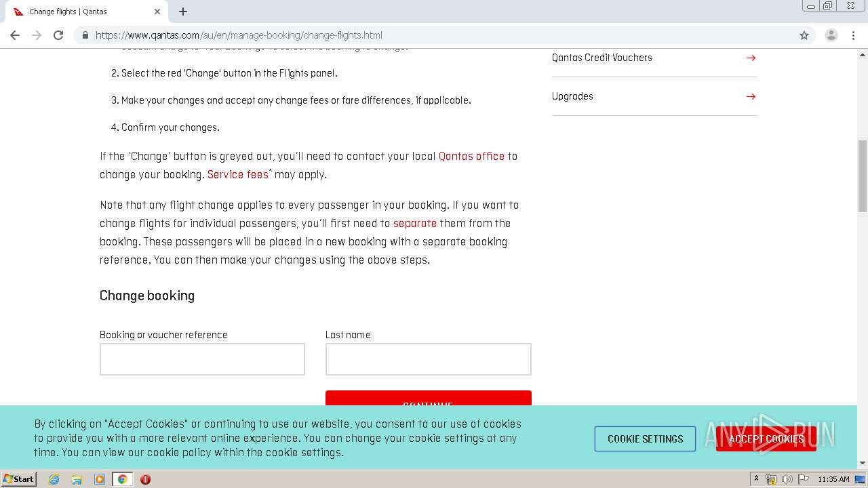
Task: Focus the Booking or voucher reference field
Action: tap(202, 359)
